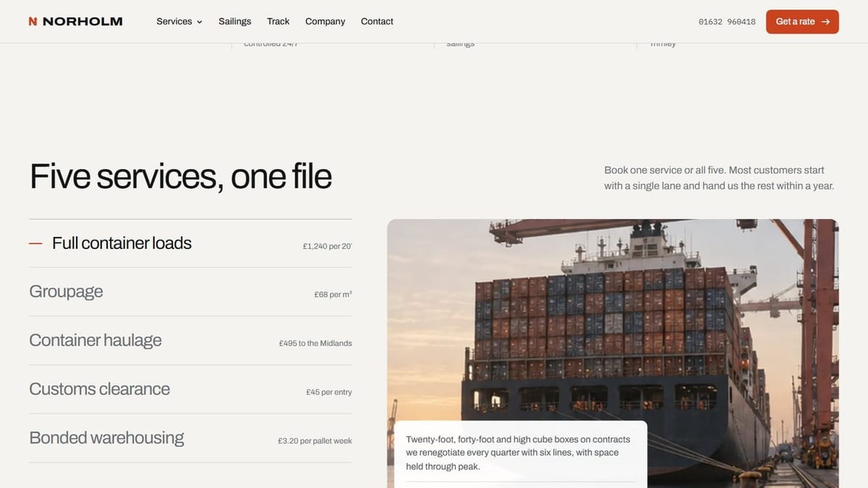
Task: Expand the Services dropdown menu
Action: (x=179, y=22)
